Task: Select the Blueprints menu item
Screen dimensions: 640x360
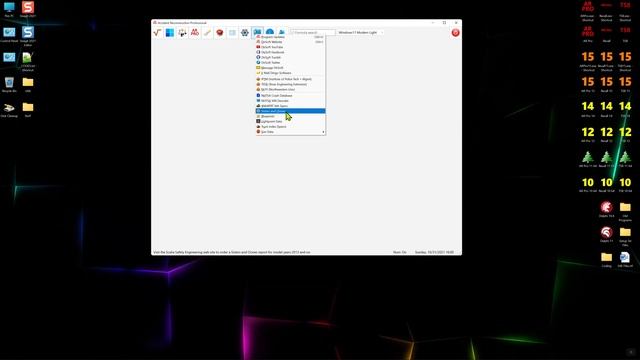Action: pyautogui.click(x=290, y=116)
